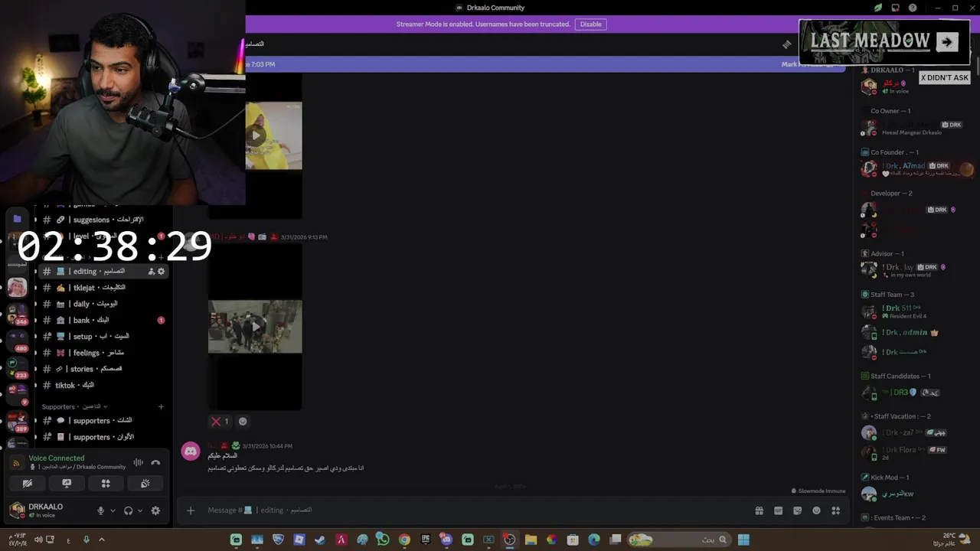The width and height of the screenshot is (980, 551).
Task: Add a channel to Supporters category
Action: pyautogui.click(x=161, y=406)
